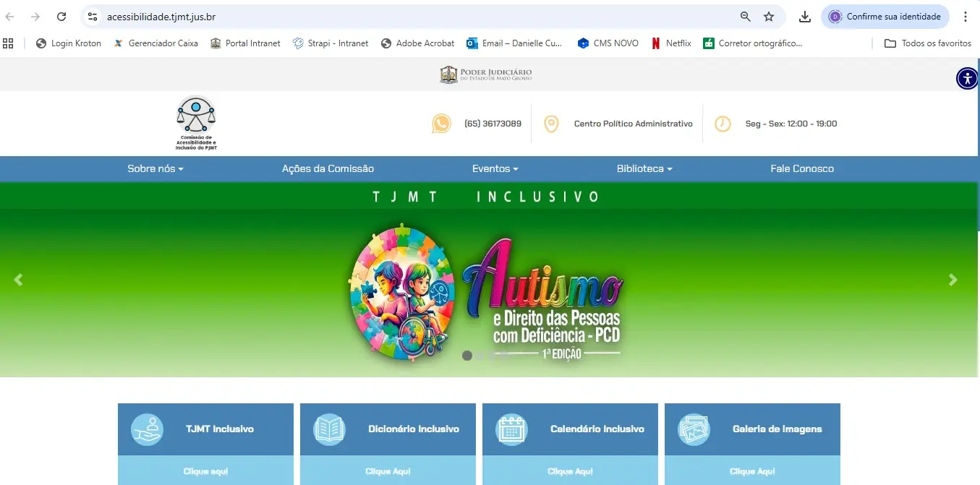980x485 pixels.
Task: Click the TJMT Inclusivo hand icon
Action: pyautogui.click(x=147, y=429)
